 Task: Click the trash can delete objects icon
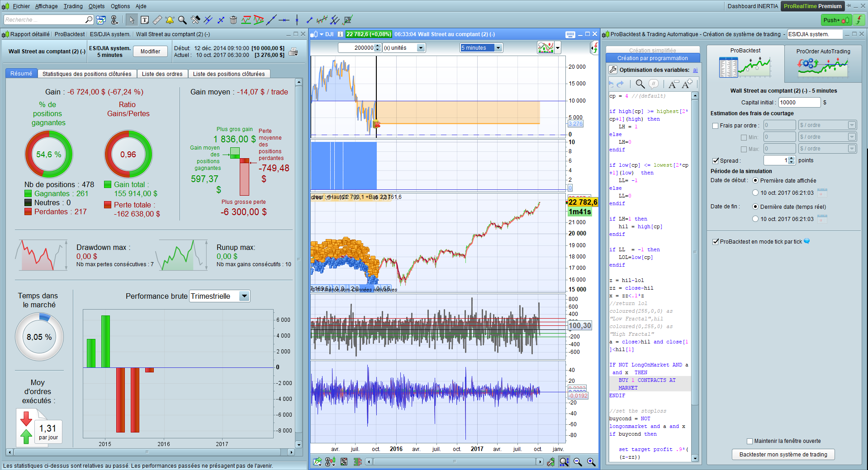coord(233,20)
